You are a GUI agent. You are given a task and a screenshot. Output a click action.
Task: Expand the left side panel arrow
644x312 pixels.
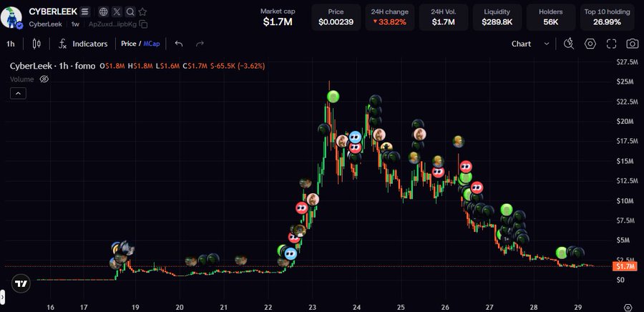pos(2,296)
